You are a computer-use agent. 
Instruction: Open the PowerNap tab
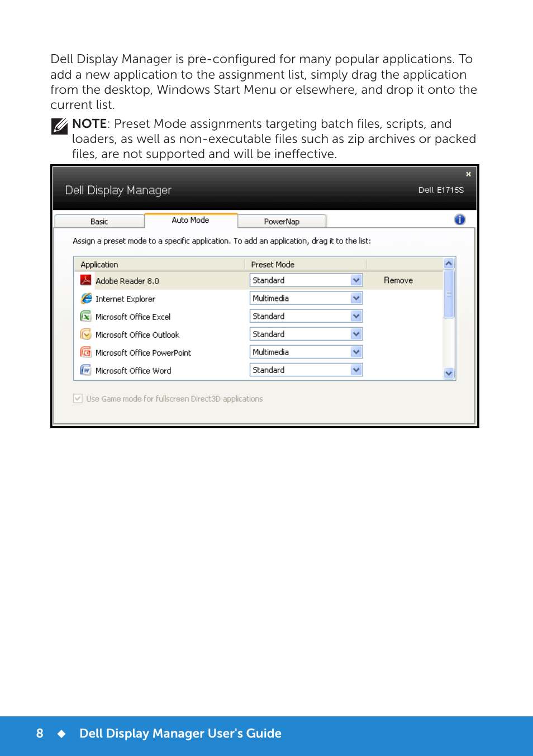click(282, 222)
